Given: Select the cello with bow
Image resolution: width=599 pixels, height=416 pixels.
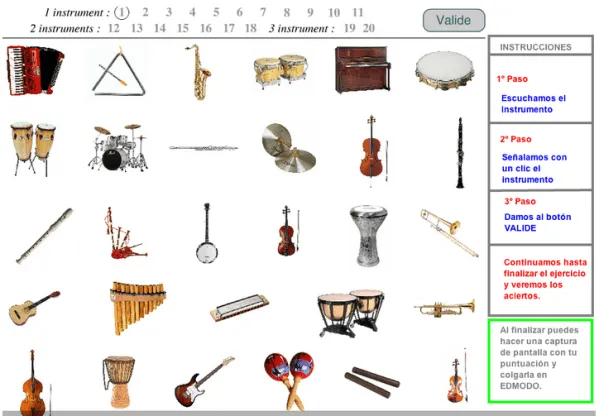Looking at the screenshot, I should (x=374, y=151).
